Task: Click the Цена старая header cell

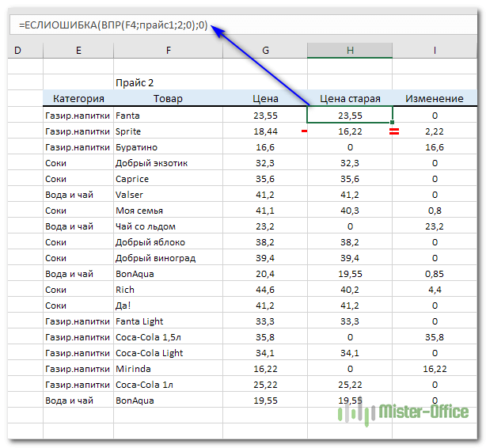Action: 350,98
